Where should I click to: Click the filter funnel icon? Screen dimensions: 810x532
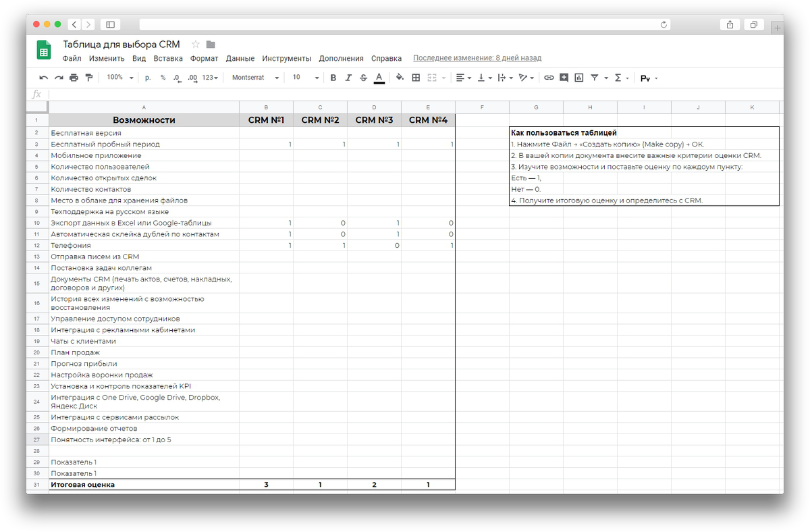pyautogui.click(x=595, y=78)
